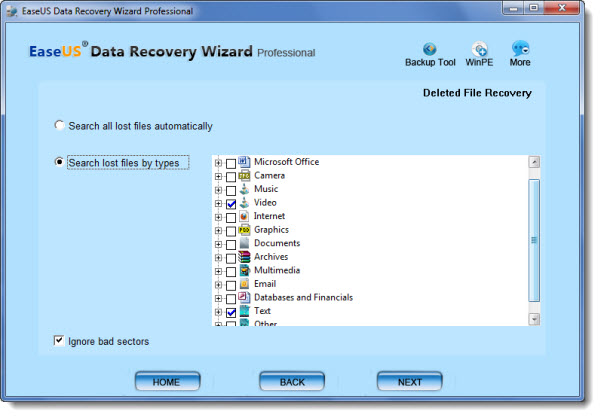Image resolution: width=600 pixels, height=417 pixels.
Task: Check the Music checkbox
Action: click(231, 191)
